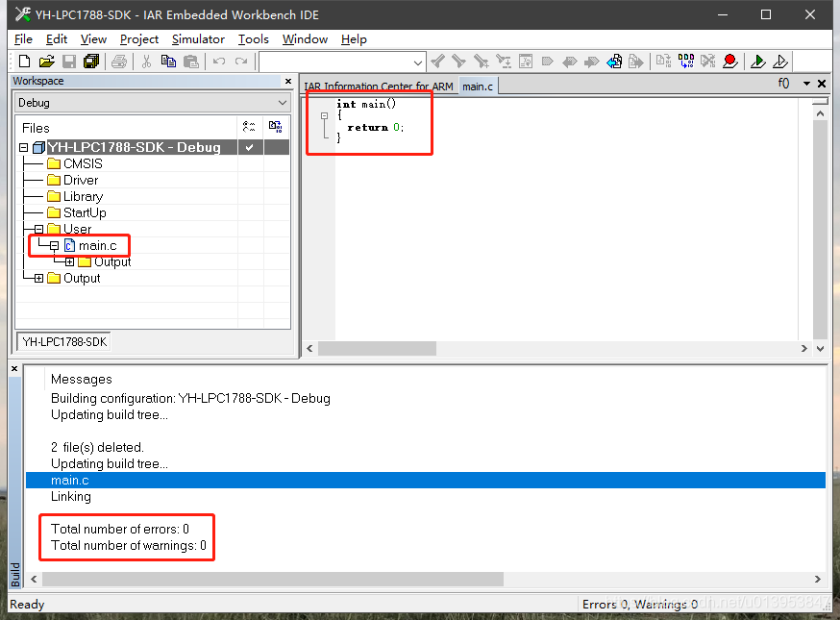This screenshot has height=620, width=840.
Task: Click the f0 function list button
Action: pos(783,83)
